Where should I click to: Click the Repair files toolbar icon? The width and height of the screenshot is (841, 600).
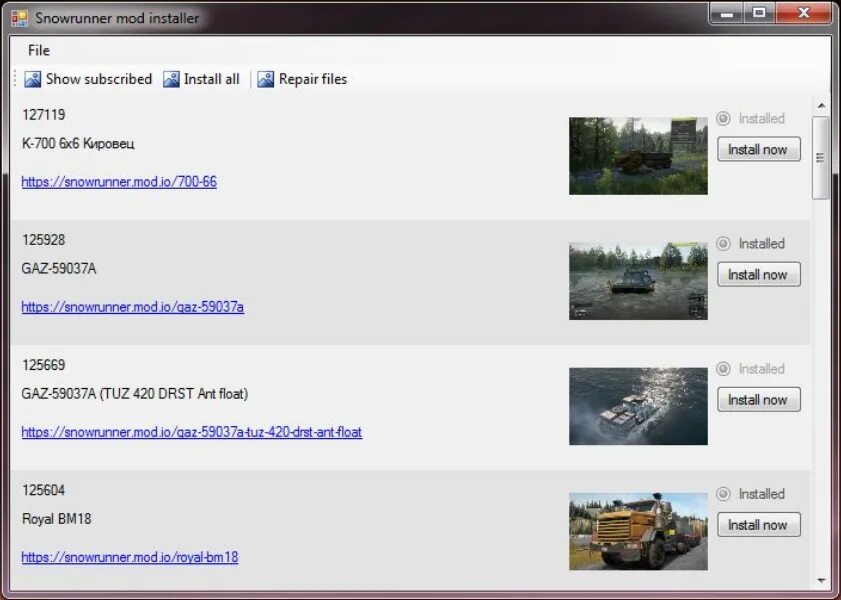[265, 78]
